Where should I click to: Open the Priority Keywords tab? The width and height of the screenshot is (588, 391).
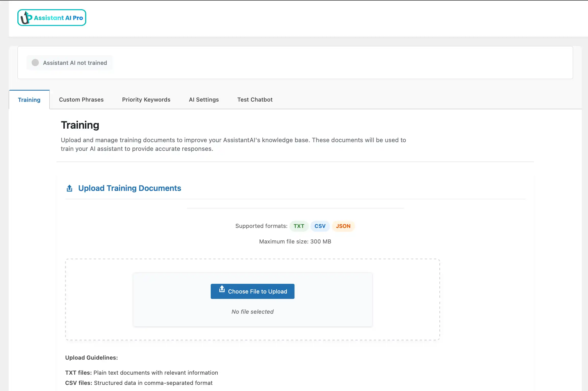(x=146, y=100)
